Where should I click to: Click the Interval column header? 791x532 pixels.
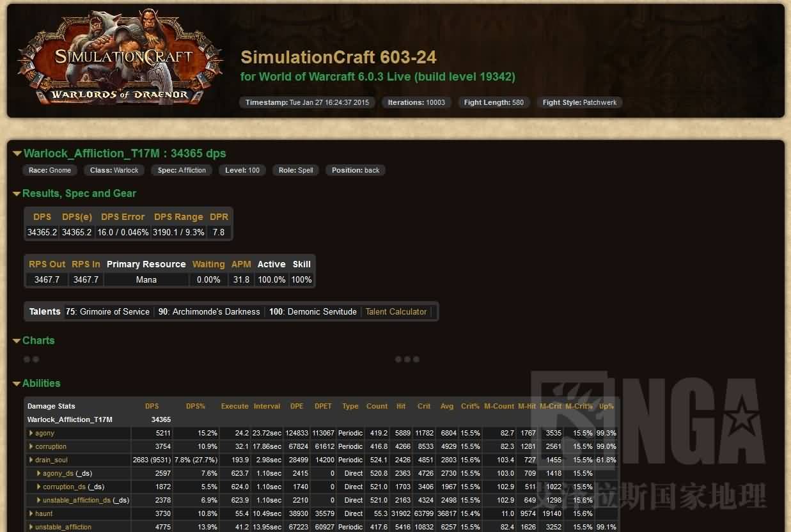(267, 406)
